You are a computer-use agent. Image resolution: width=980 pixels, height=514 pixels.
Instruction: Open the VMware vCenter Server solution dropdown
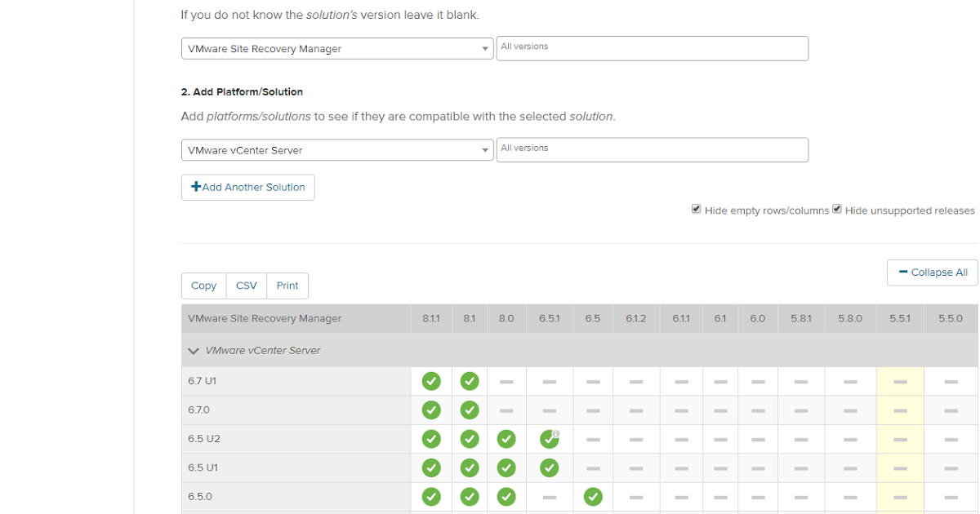pyautogui.click(x=336, y=150)
